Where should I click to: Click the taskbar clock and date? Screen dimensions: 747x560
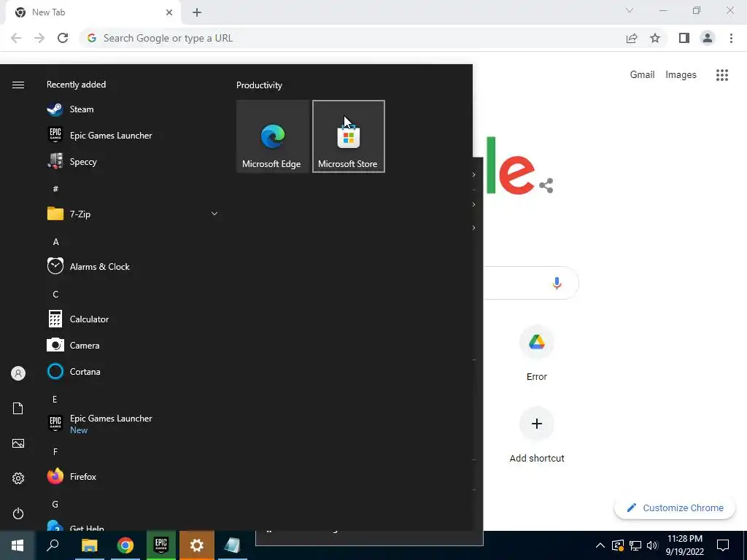(x=684, y=545)
